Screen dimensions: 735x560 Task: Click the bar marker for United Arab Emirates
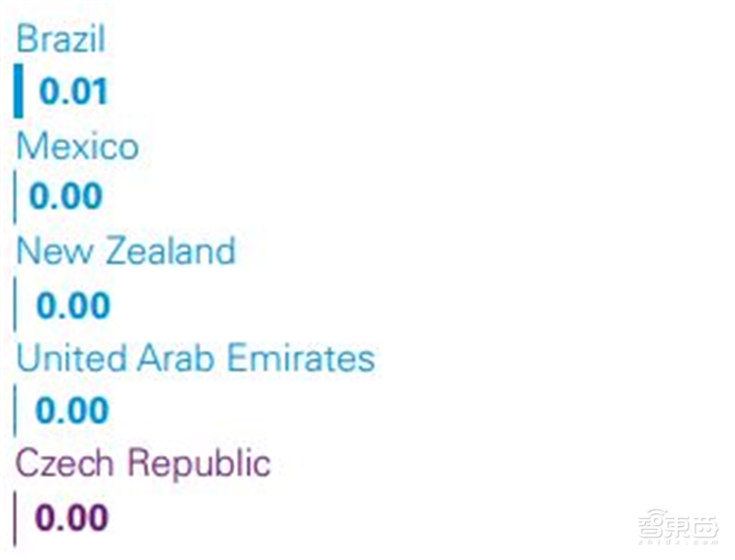15,411
